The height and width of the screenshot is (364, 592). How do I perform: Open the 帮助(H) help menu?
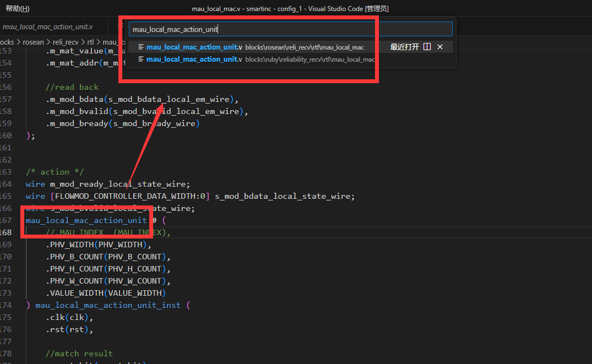(18, 8)
